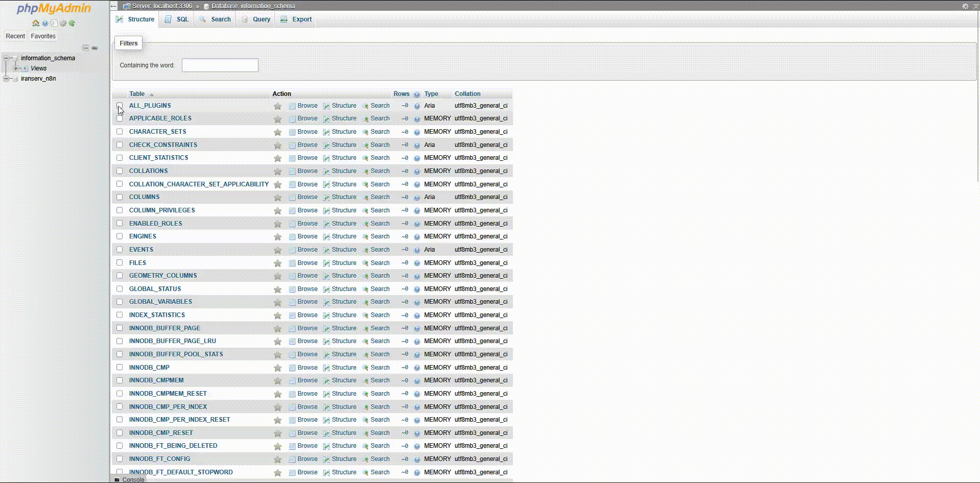This screenshot has width=980, height=483.
Task: Click Browse for the EVENTS table
Action: click(307, 250)
